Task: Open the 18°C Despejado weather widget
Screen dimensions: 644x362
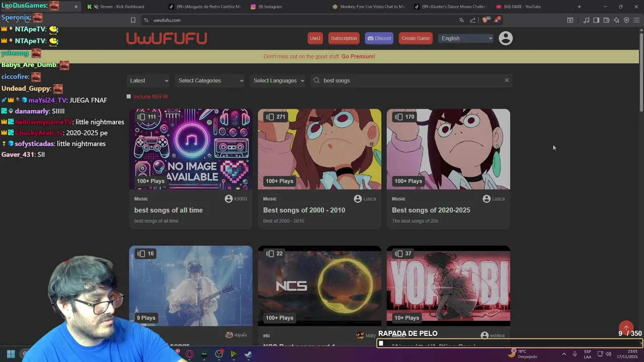Action: point(523,354)
